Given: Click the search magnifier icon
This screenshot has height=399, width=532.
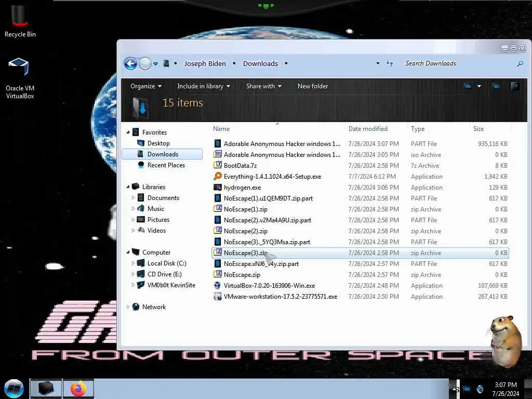Looking at the screenshot, I should pyautogui.click(x=520, y=63).
